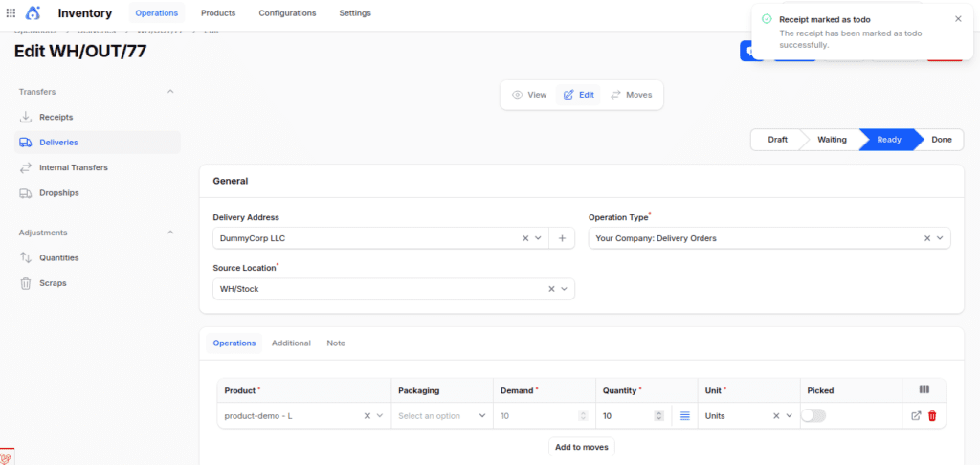Click the plus icon next to Delivery Address
Viewport: 980px width, 465px height.
[562, 238]
